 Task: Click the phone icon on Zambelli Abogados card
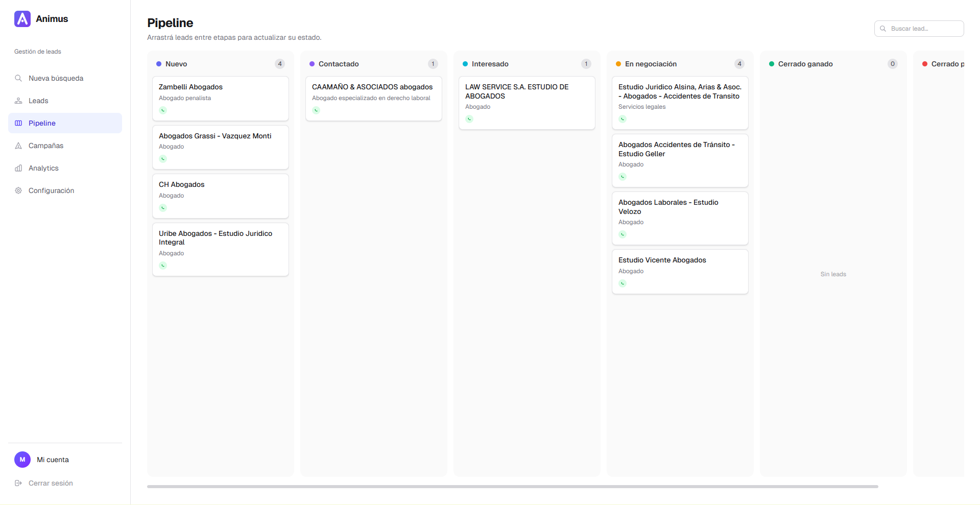162,110
